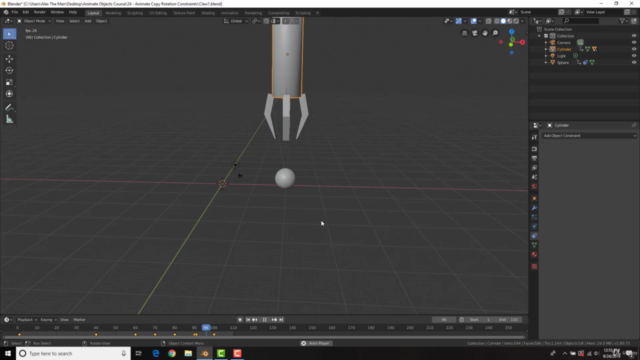Switch to wireframe viewport shading
The height and width of the screenshot is (360, 640).
(x=497, y=21)
